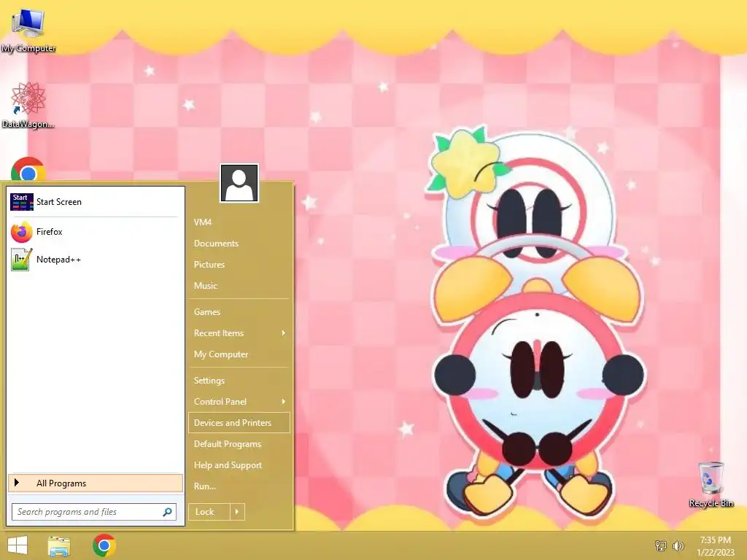This screenshot has width=747, height=560.
Task: Open Start Screen from the Start menu
Action: coord(96,202)
